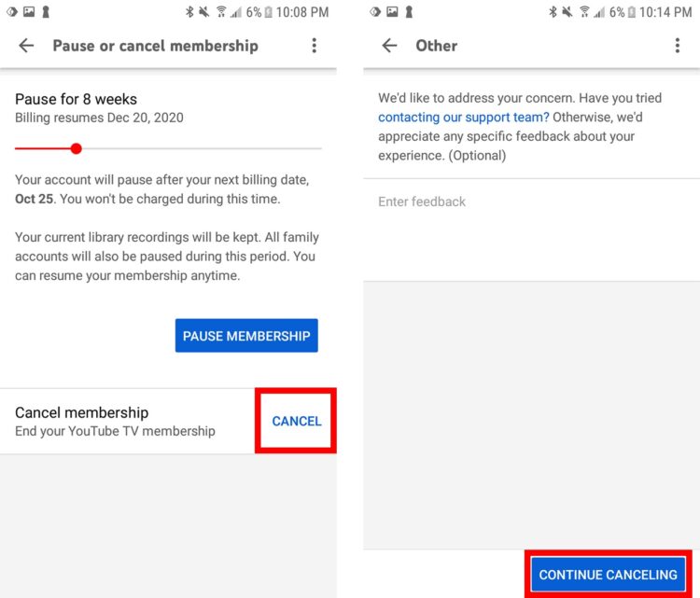Click the "Other" screen title
Screen dimensions: 700x598
click(437, 46)
